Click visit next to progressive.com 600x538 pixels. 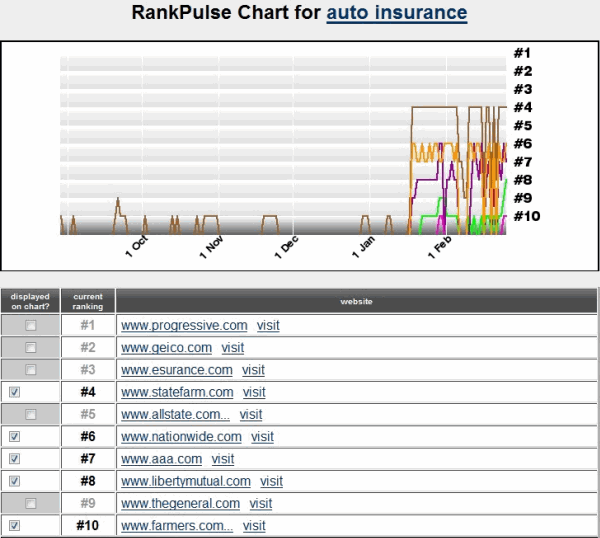268,326
